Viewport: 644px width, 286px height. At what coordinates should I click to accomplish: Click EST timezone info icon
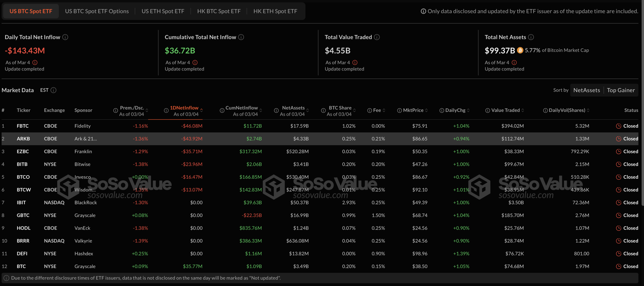[x=53, y=90]
